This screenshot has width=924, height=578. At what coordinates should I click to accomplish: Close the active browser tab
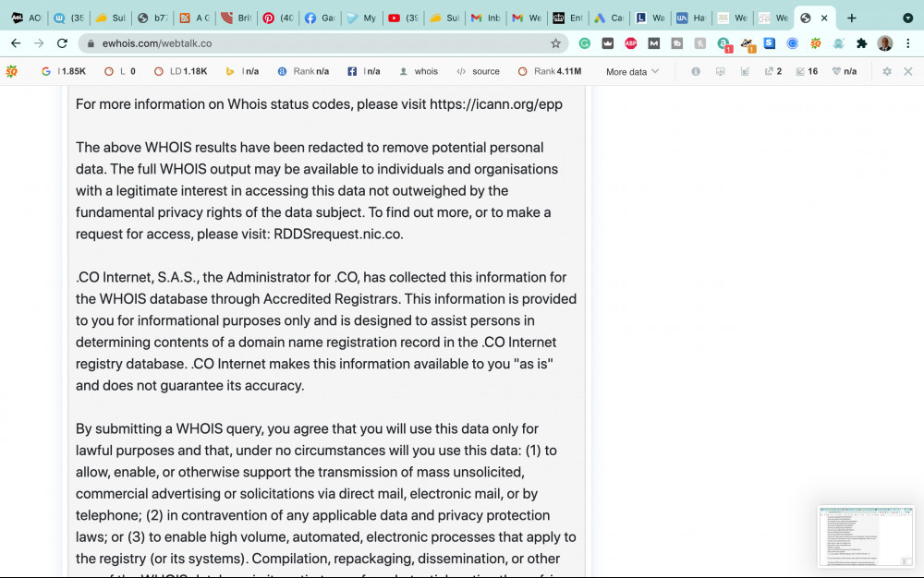point(824,18)
